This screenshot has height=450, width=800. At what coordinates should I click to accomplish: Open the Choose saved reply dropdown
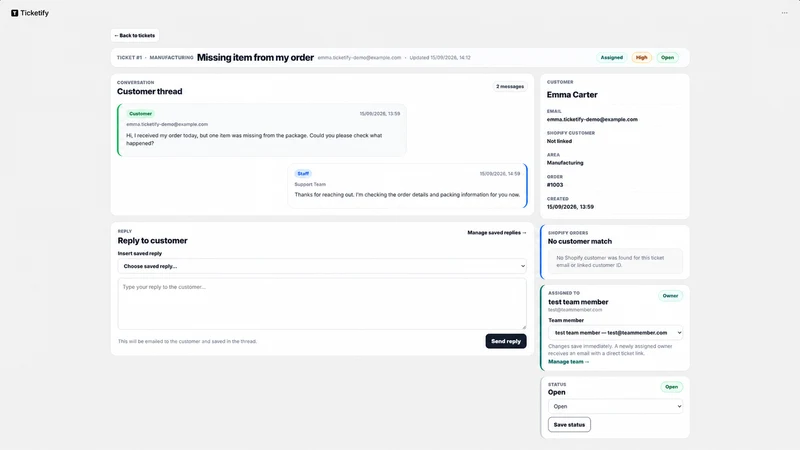tap(322, 266)
